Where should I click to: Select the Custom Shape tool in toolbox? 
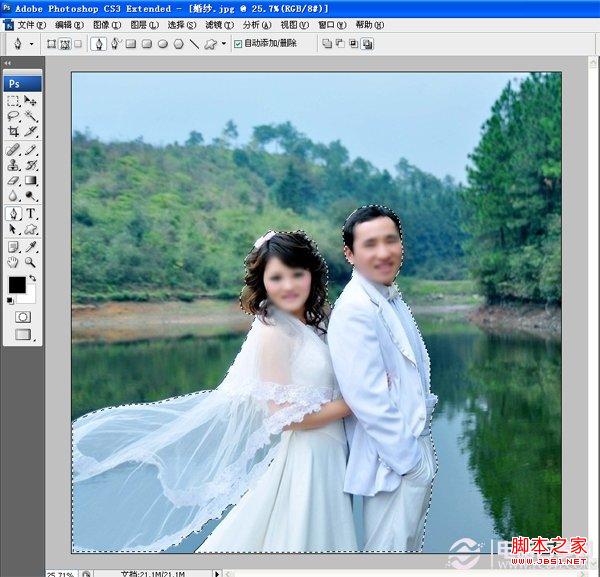click(31, 229)
